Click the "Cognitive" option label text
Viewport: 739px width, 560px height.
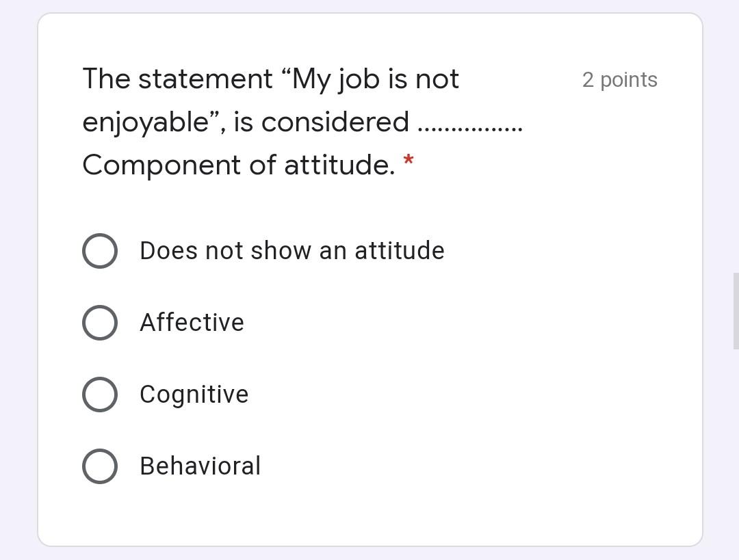click(194, 395)
